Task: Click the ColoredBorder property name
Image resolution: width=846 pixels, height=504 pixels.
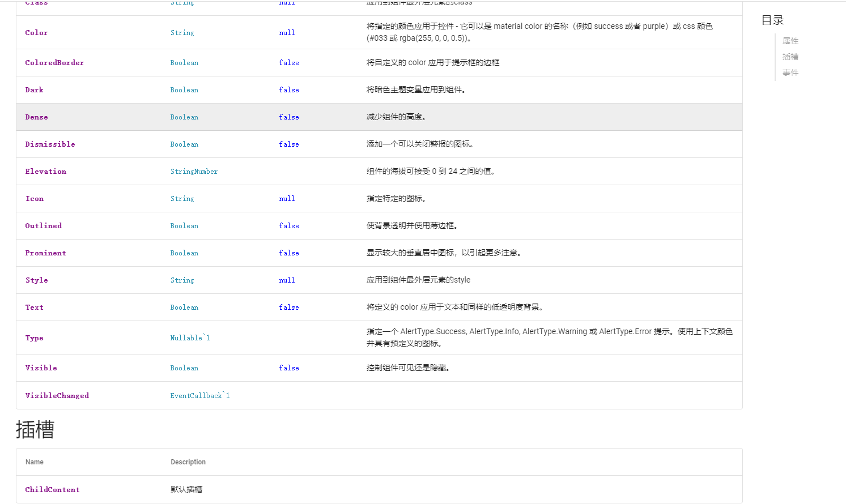Action: pos(54,63)
